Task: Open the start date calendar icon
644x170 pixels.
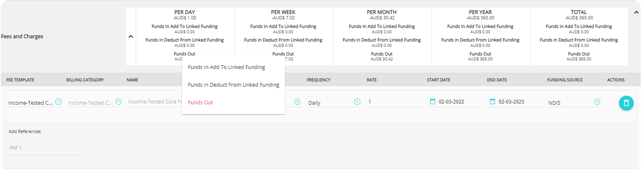Action: [432, 101]
